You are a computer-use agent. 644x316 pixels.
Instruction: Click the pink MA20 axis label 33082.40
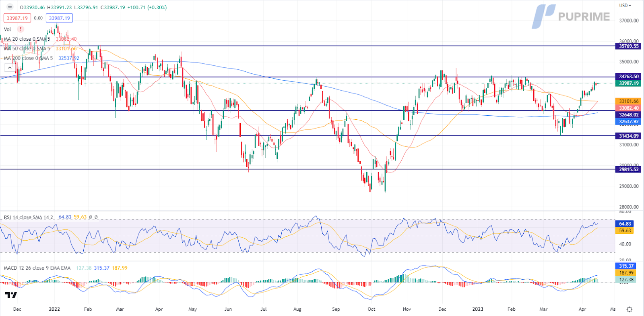pos(628,108)
